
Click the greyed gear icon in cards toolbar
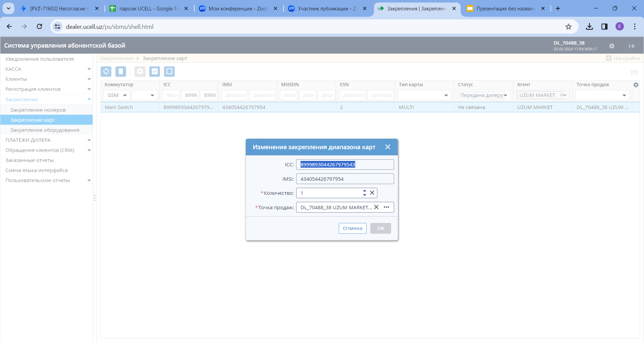140,71
